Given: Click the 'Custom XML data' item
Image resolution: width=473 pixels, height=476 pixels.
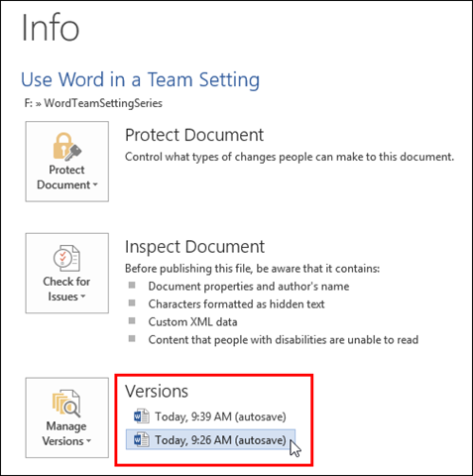Looking at the screenshot, I should pyautogui.click(x=192, y=322).
